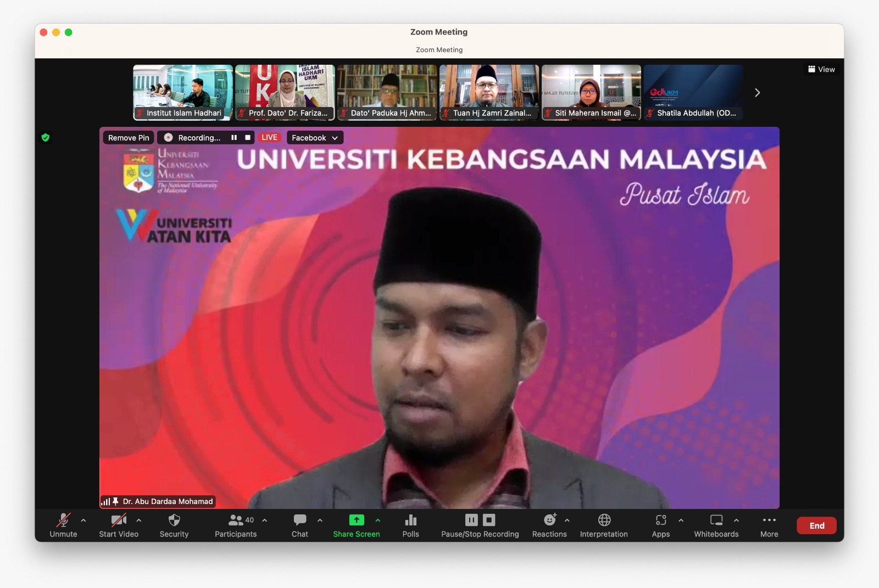
Task: Open the More options menu
Action: click(x=769, y=525)
